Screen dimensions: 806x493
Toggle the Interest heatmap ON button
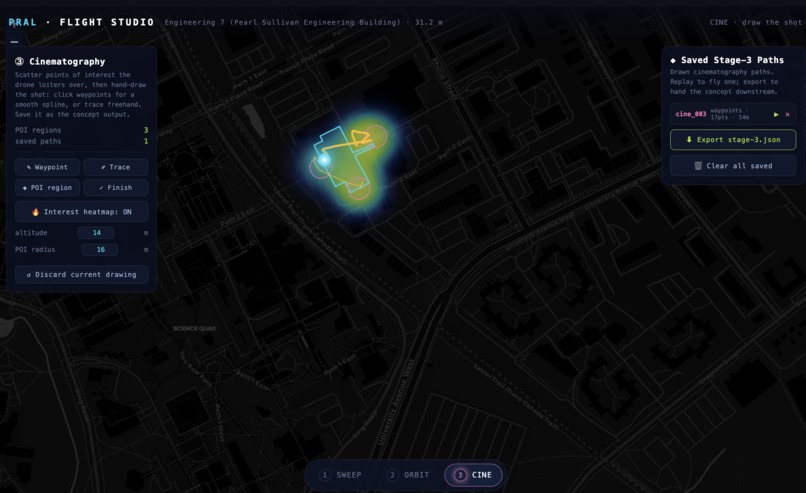pos(82,212)
